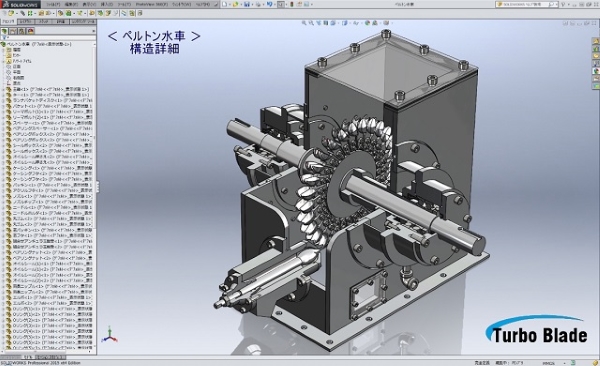Expand the ケーシング<1> component in the tree

point(3,168)
